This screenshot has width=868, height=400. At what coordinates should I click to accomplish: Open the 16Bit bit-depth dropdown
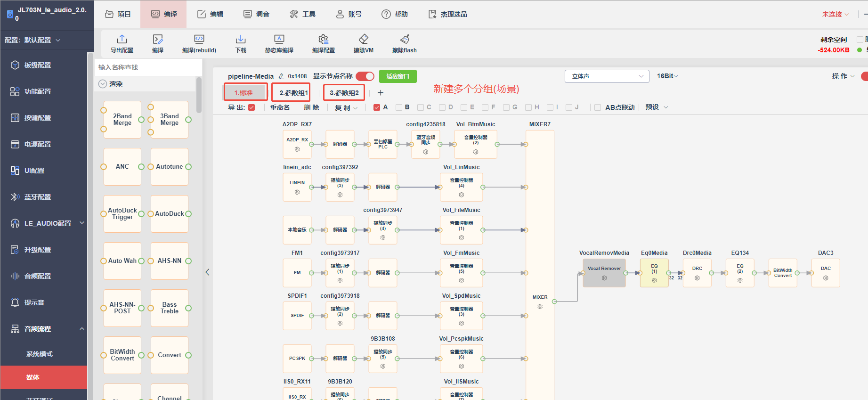coord(667,76)
